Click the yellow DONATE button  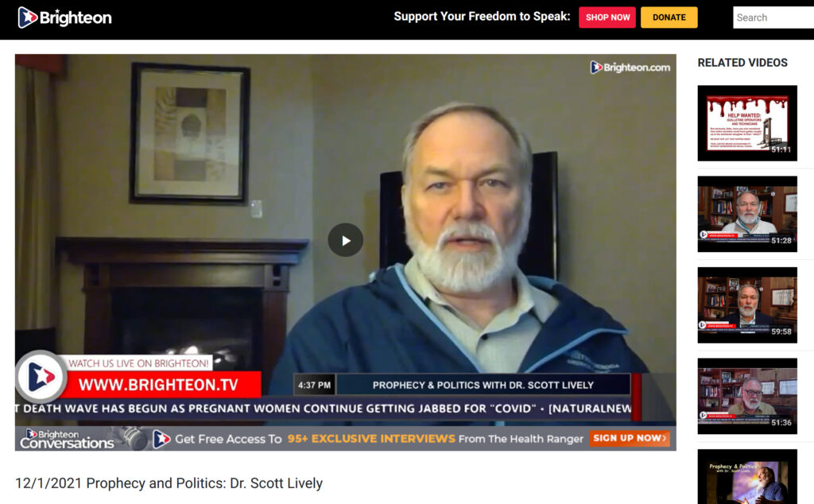(x=669, y=17)
